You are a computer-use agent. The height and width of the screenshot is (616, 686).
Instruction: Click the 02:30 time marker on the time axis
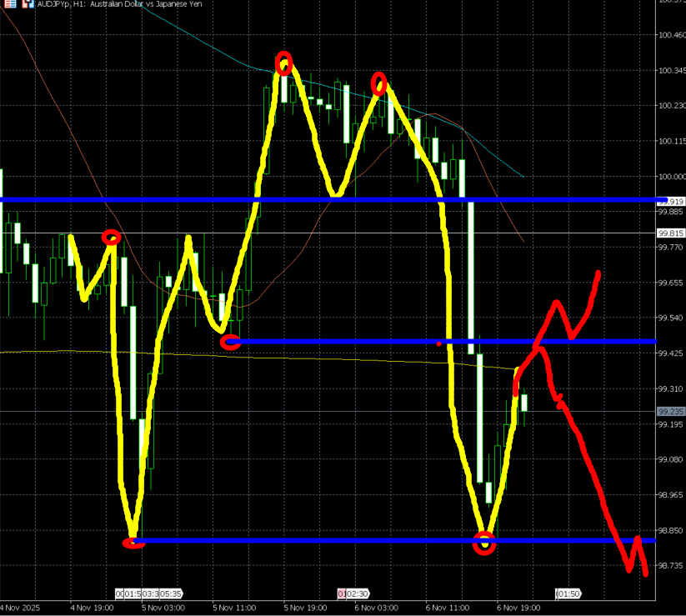(356, 594)
